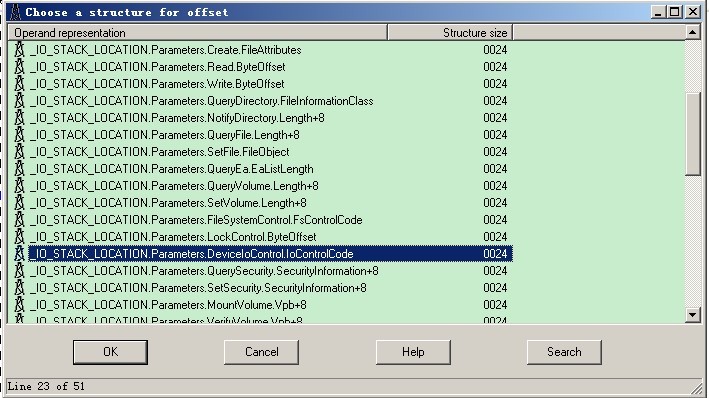
Task: Select Parameters.QueryVolume.Length+8 entry
Action: point(174,186)
